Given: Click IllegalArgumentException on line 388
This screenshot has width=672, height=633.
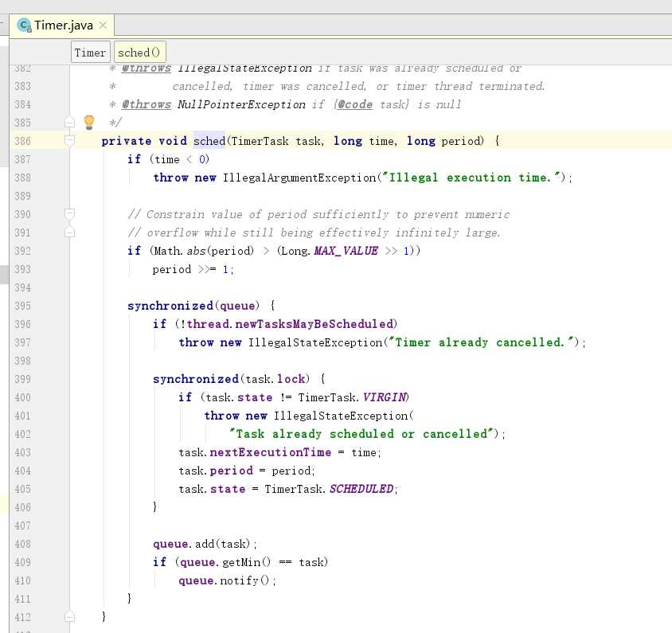Looking at the screenshot, I should [x=299, y=178].
